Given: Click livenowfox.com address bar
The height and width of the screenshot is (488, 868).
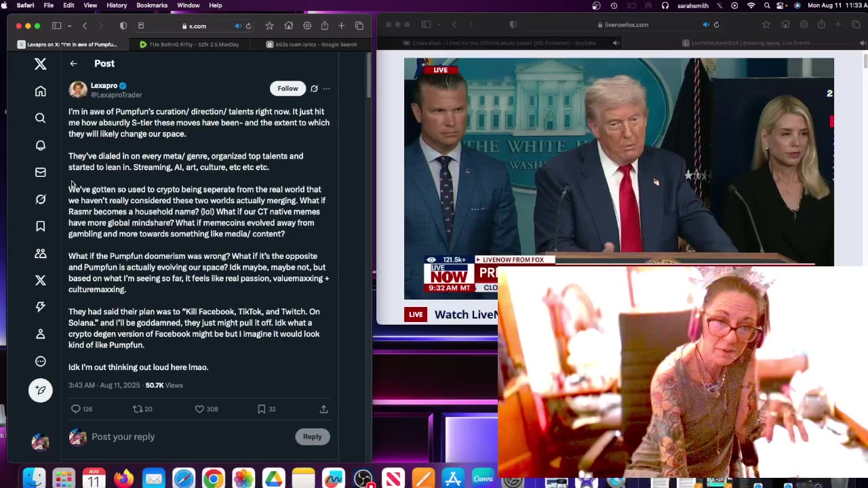Looking at the screenshot, I should pos(623,24).
